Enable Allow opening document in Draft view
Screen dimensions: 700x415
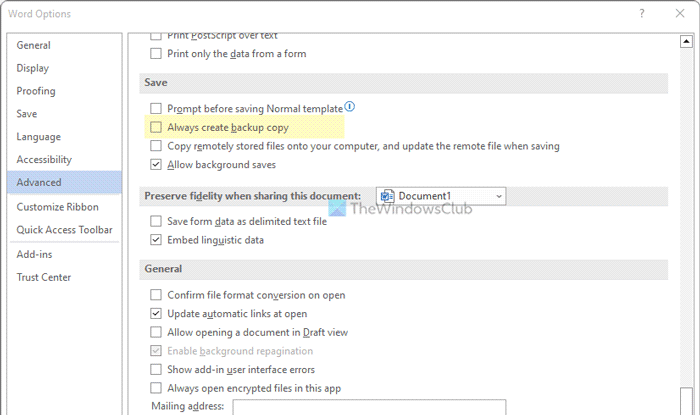point(156,332)
